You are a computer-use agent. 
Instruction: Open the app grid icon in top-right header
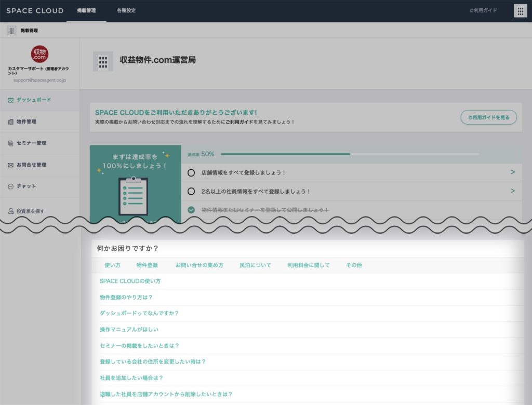pyautogui.click(x=520, y=11)
